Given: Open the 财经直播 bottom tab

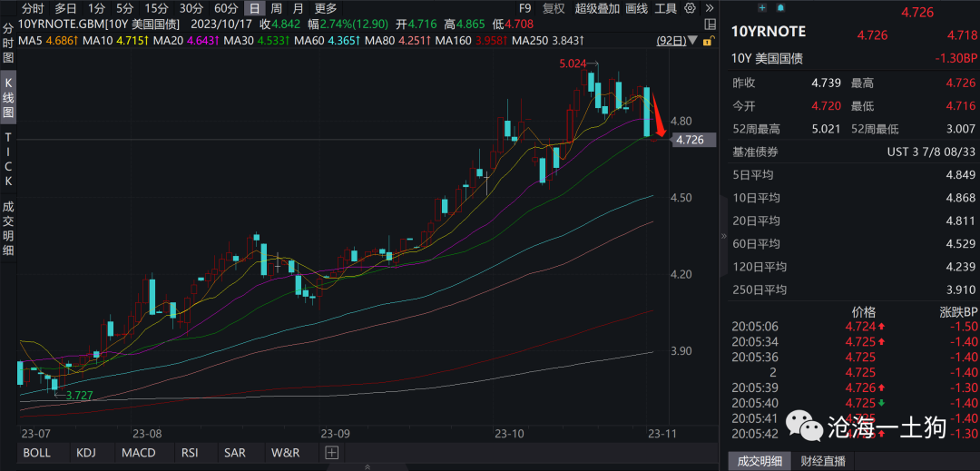Looking at the screenshot, I should coord(822,461).
